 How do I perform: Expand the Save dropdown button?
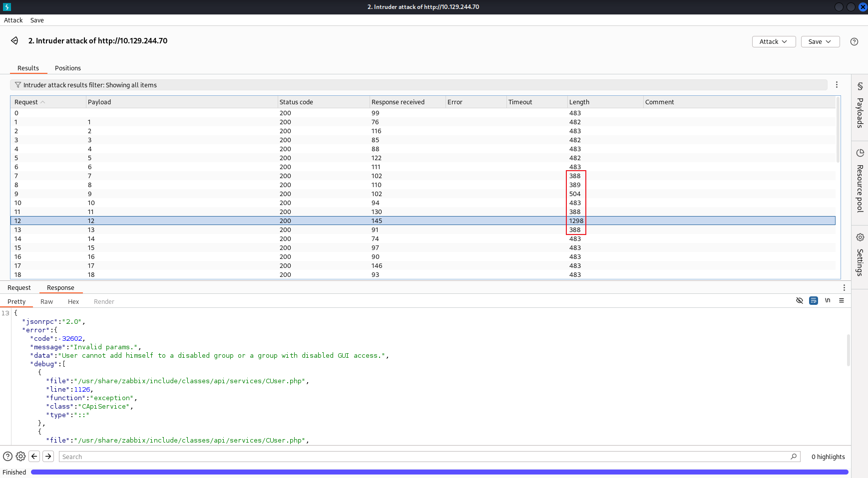pos(820,42)
